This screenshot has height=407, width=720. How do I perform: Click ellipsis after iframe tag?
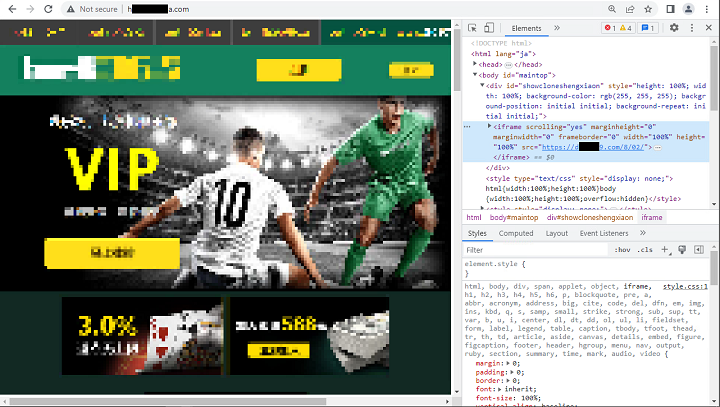[x=658, y=147]
